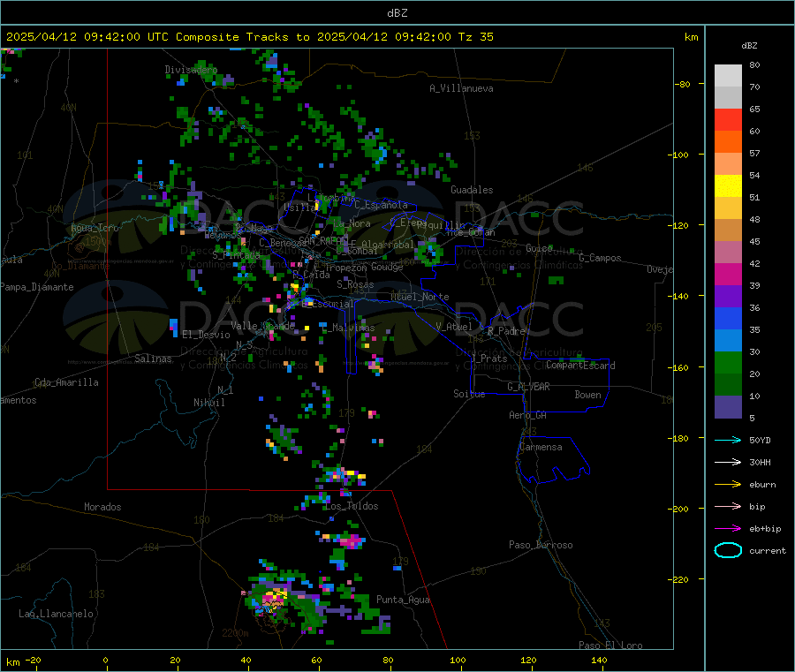Click the J_Prats map label
This screenshot has width=795, height=672.
tap(489, 359)
